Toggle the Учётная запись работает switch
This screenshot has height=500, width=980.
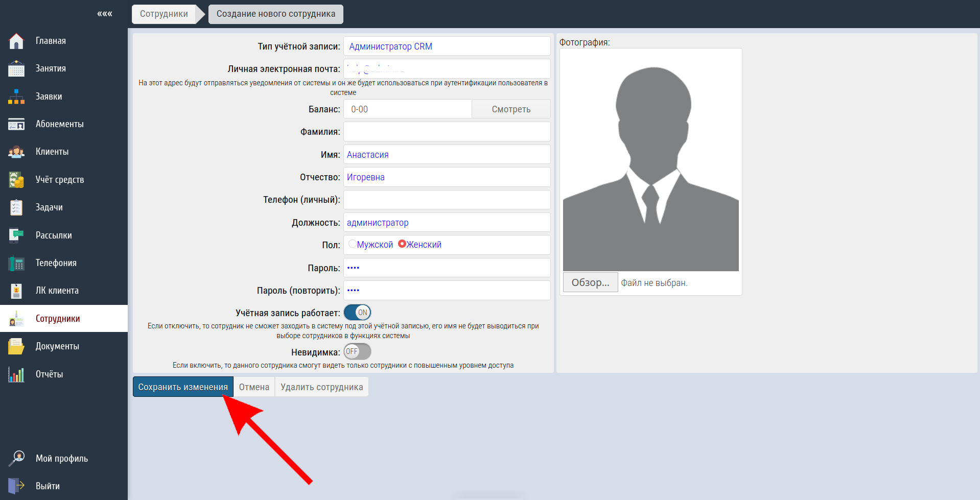tap(357, 313)
